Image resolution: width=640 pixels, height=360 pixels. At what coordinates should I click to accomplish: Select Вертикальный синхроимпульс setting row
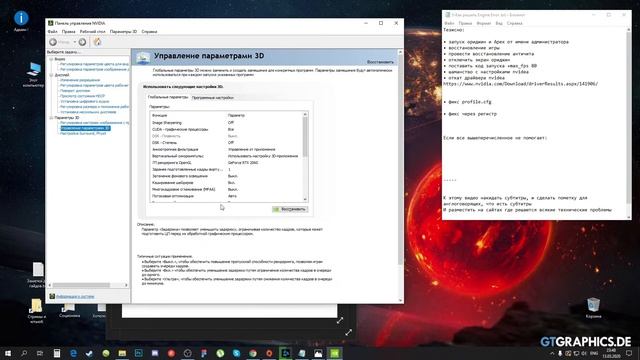point(227,156)
